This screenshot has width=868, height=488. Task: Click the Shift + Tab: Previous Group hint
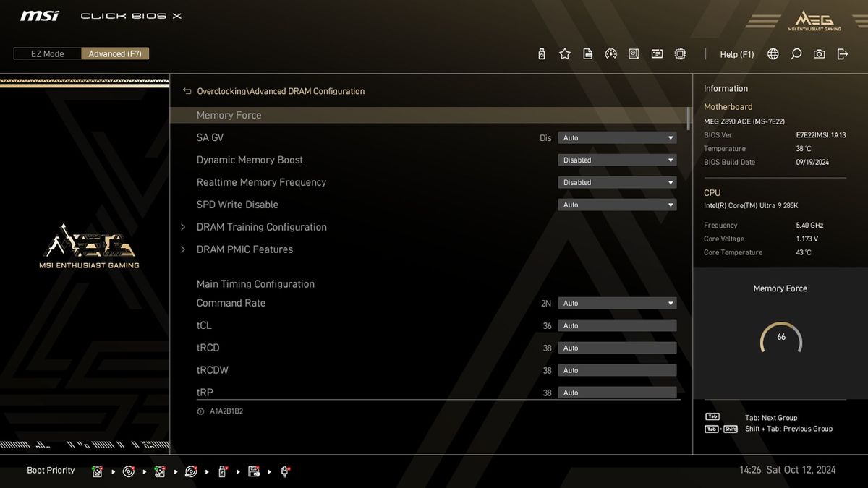[x=788, y=429]
